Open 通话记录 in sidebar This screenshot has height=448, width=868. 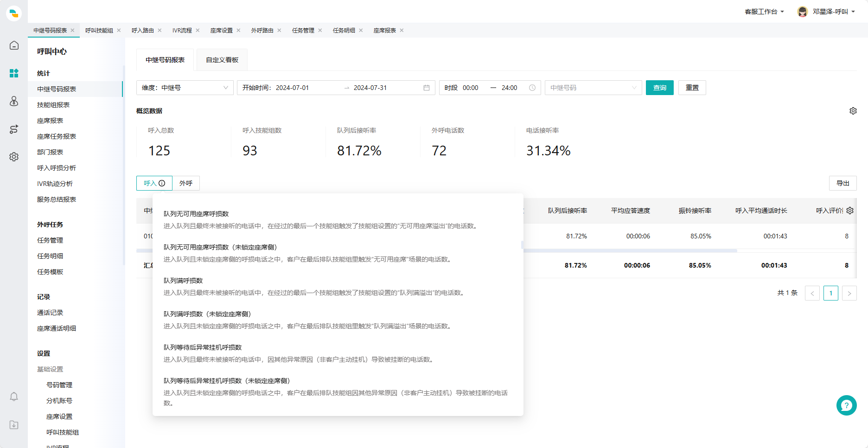pyautogui.click(x=50, y=313)
